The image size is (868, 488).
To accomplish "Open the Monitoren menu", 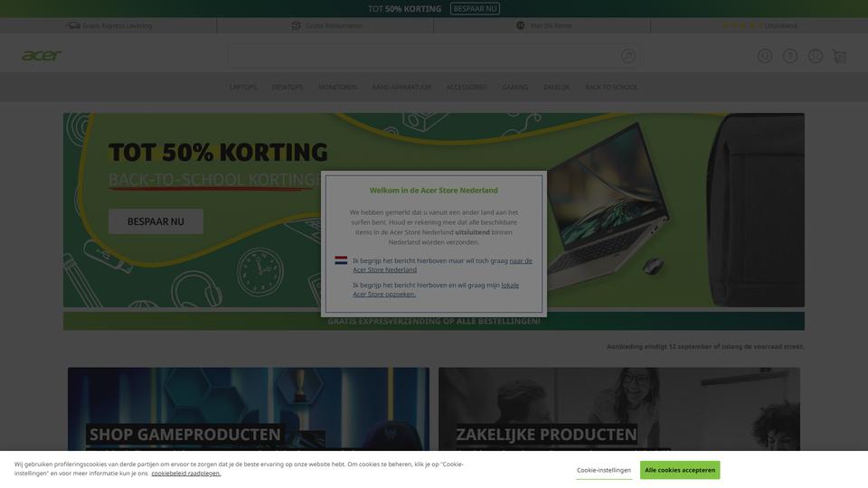I will (337, 88).
